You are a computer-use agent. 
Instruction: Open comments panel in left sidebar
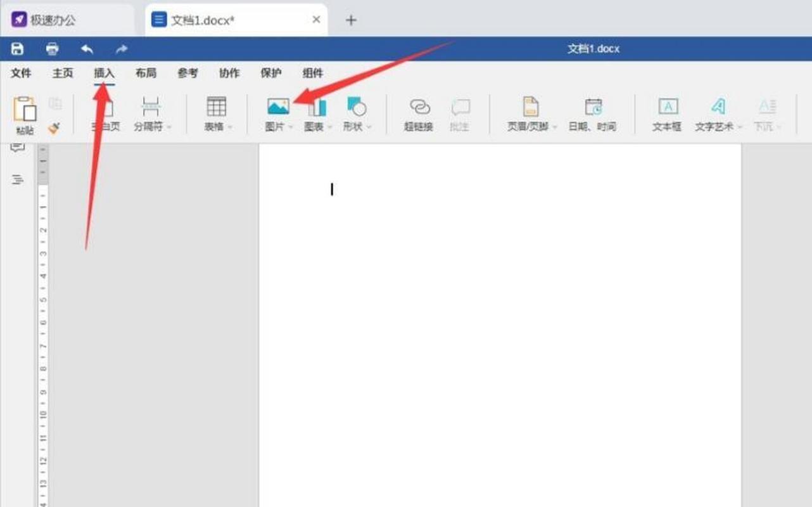click(18, 147)
